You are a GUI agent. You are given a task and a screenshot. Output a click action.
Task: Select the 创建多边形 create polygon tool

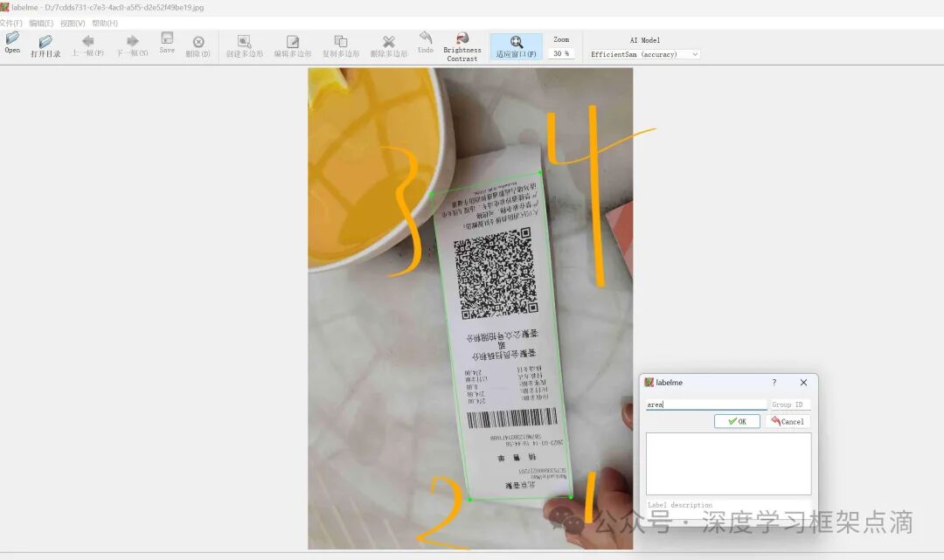tap(245, 45)
